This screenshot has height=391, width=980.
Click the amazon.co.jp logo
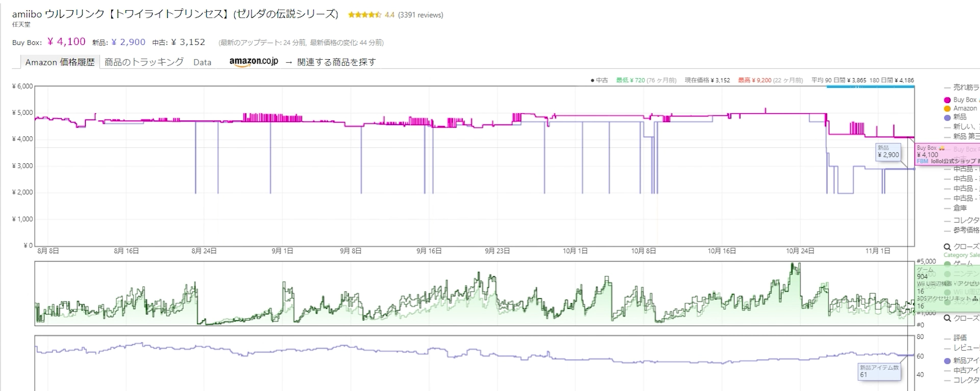tap(254, 62)
